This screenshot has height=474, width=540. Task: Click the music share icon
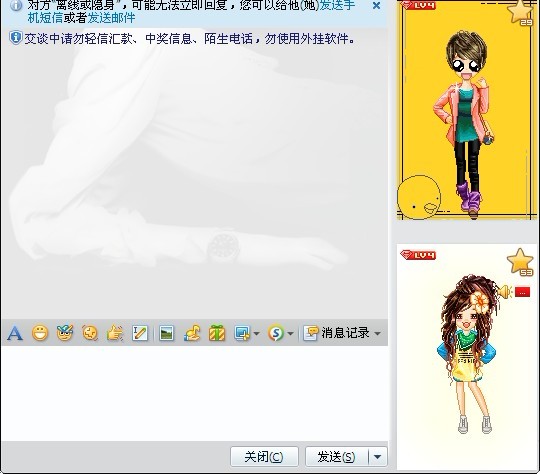[x=192, y=333]
